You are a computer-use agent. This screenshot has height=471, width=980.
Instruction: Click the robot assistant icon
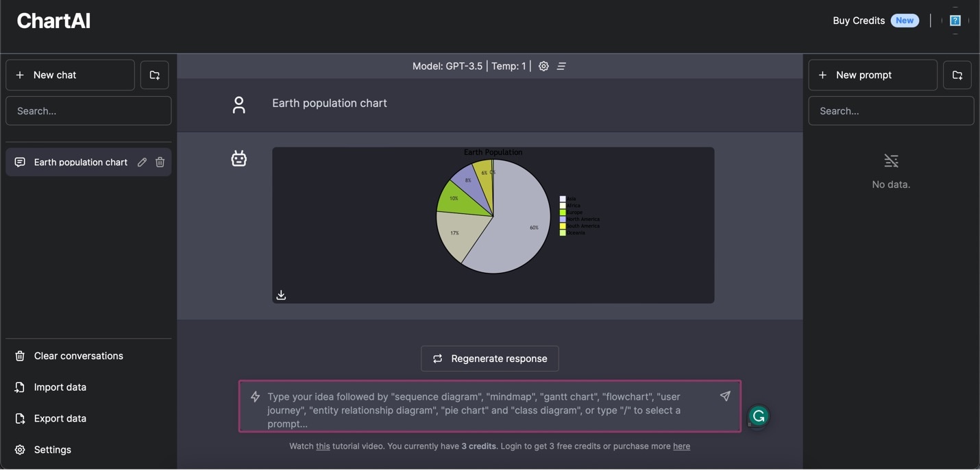pos(238,158)
